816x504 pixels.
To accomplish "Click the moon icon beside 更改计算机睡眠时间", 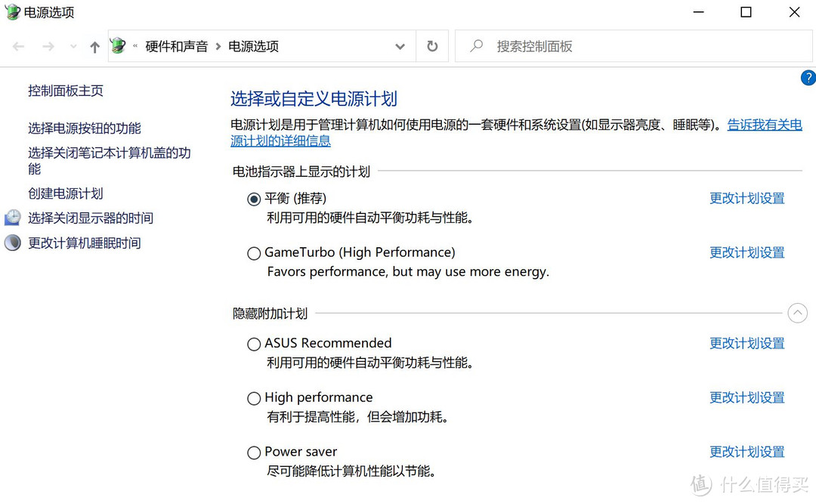I will 13,243.
